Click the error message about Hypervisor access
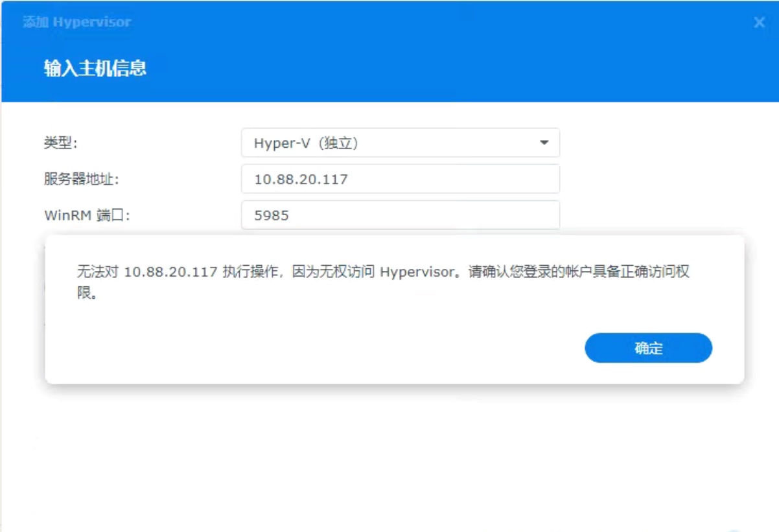The image size is (779, 532). 382,283
